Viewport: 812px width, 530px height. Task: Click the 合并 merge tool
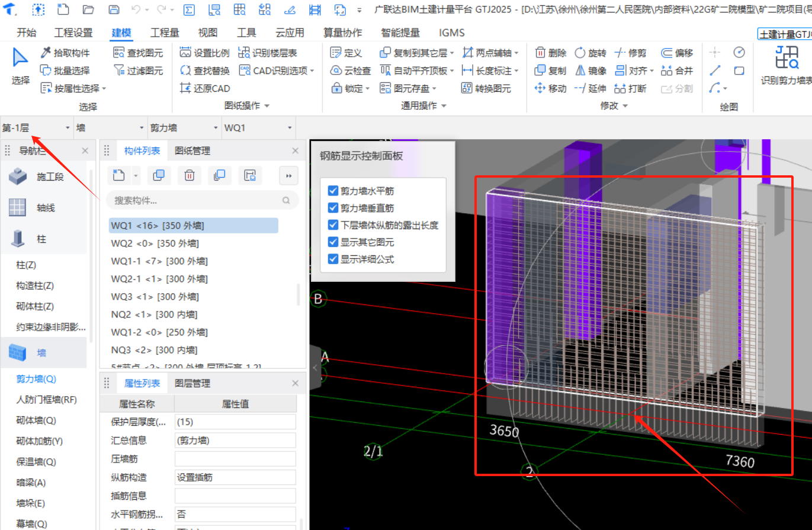click(x=677, y=70)
